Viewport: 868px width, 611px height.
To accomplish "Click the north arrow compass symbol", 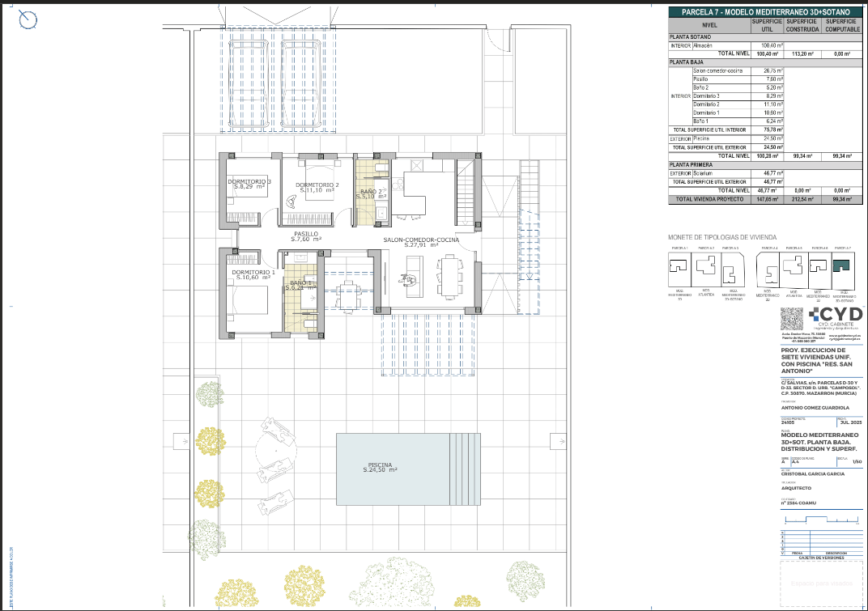I will 28,20.
